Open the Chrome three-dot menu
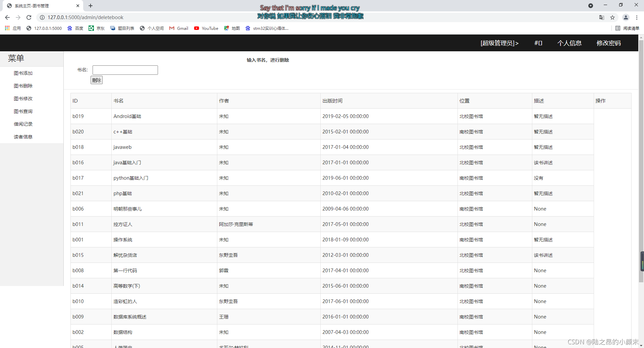Viewport: 644px width, 348px height. point(637,17)
